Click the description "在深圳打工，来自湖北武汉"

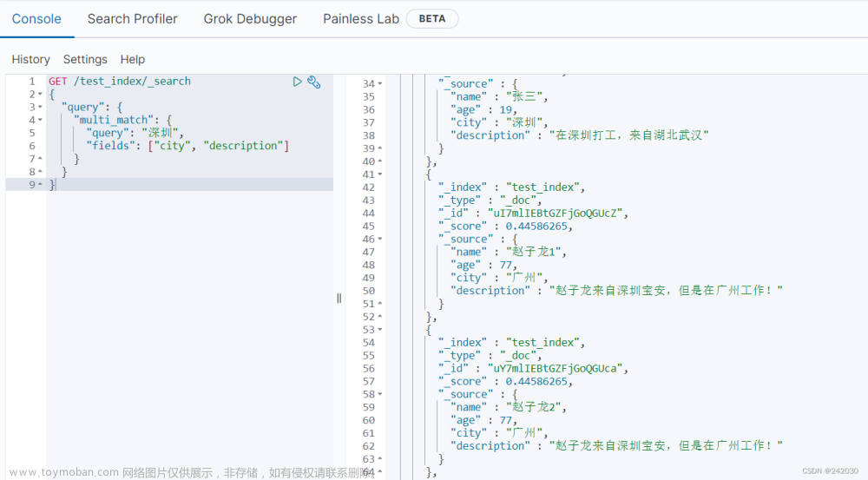(628, 135)
